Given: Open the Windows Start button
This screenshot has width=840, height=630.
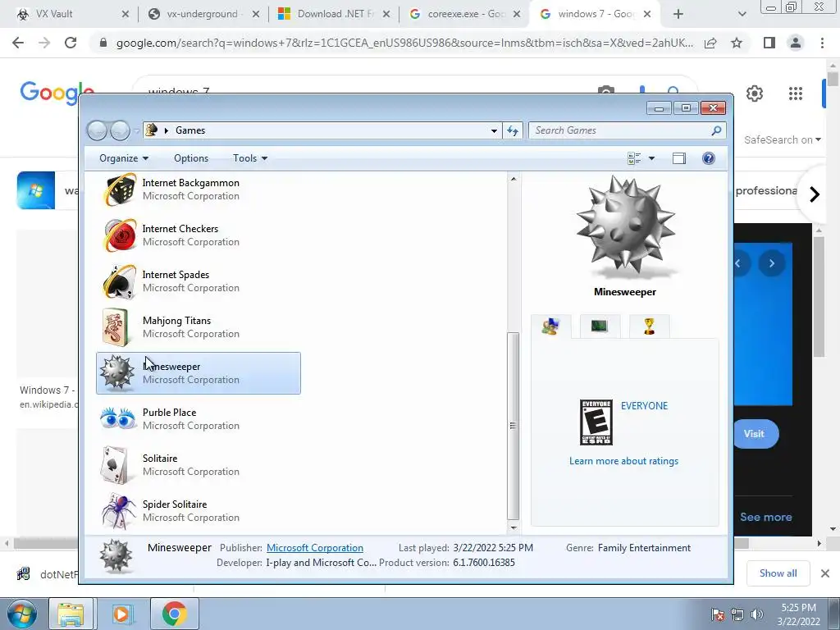Looking at the screenshot, I should coord(21,614).
